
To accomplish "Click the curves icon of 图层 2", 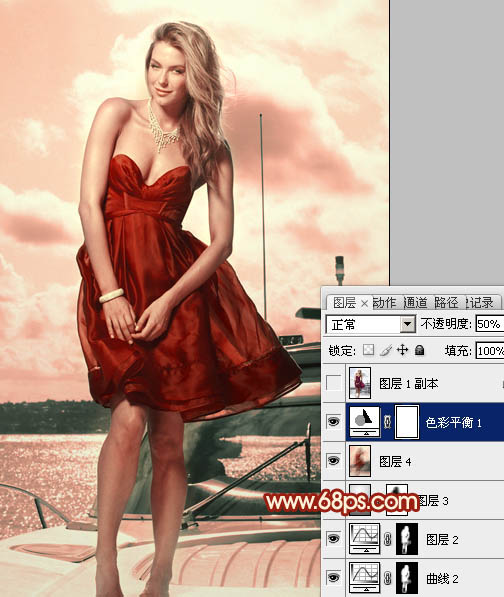I will pyautogui.click(x=365, y=538).
